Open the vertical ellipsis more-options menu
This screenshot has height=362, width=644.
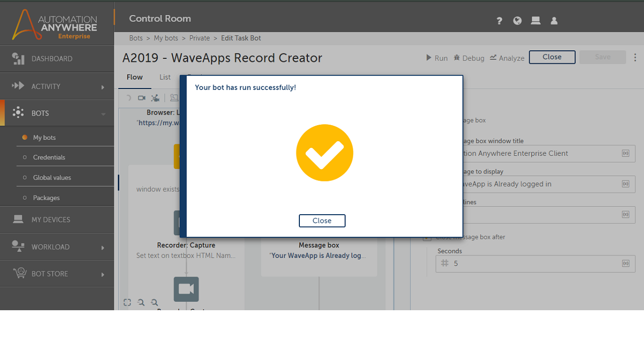[x=635, y=57]
